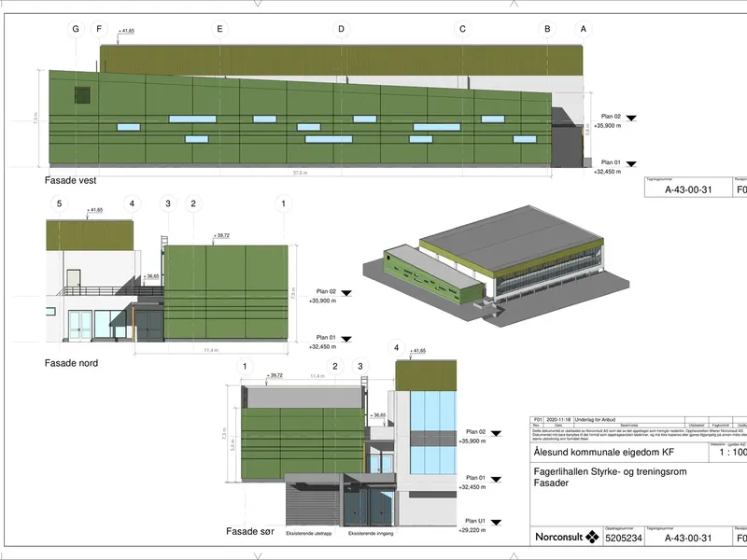Viewport: 747px width, 560px height.
Task: Select the 3D isometric building view
Action: point(496,266)
